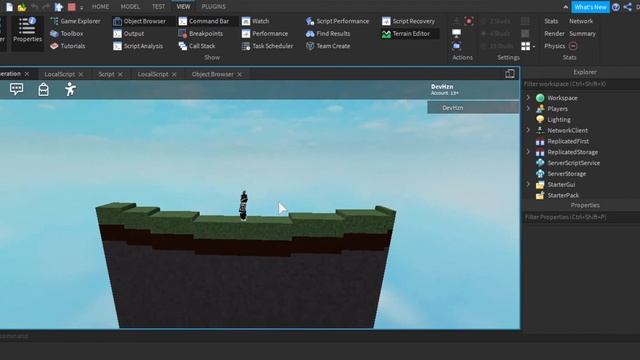Toggle the Command Bar
The image size is (640, 360).
click(204, 21)
